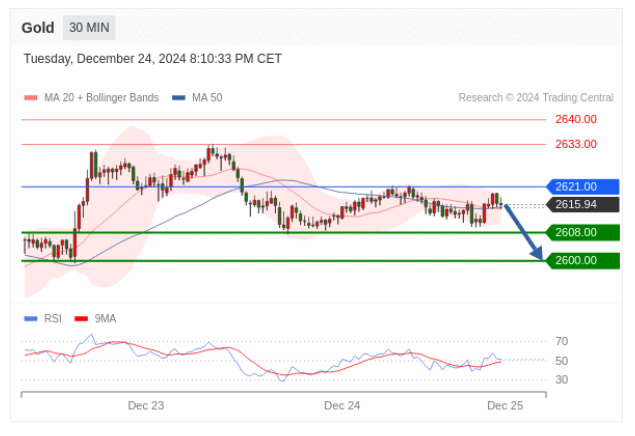The height and width of the screenshot is (436, 635).
Task: Click the MA 20 + Bollinger Bands legend label
Action: 101,98
